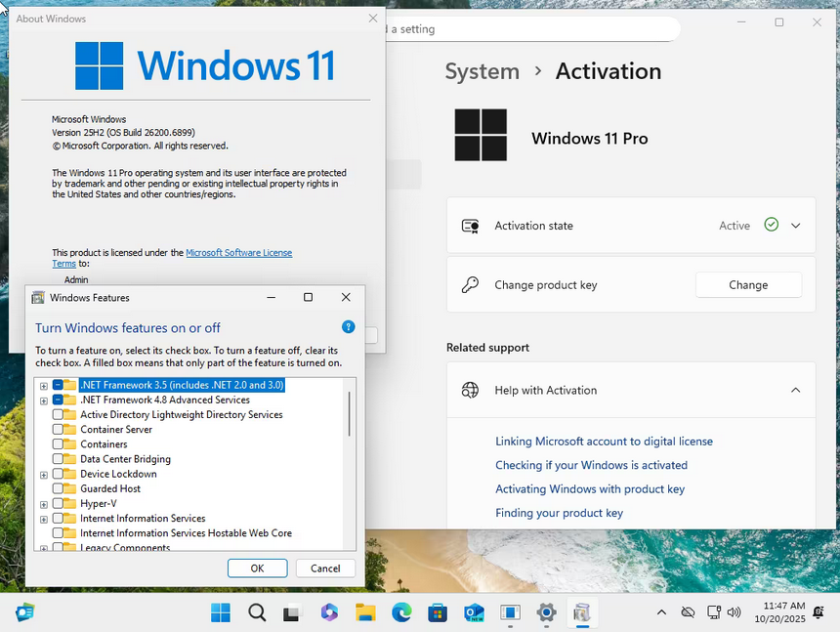Open the Microsoft Software License Terms link
The image size is (840, 632).
[x=238, y=253]
